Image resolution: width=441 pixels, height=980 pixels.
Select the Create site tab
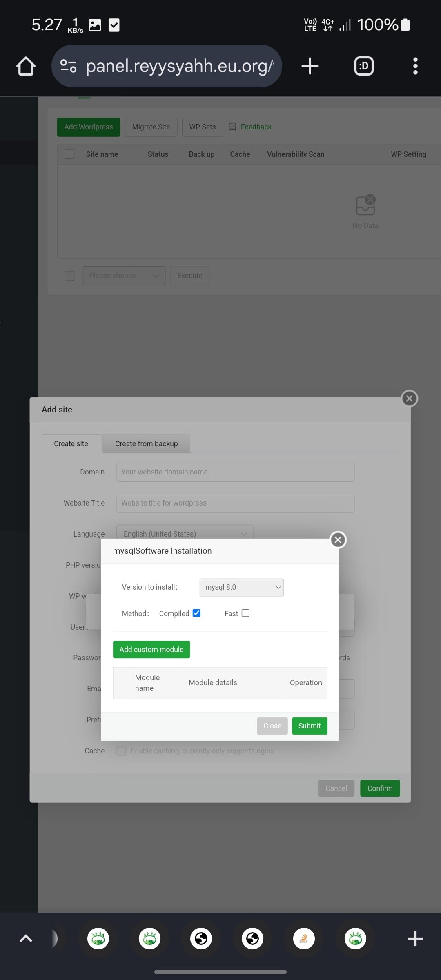(71, 443)
